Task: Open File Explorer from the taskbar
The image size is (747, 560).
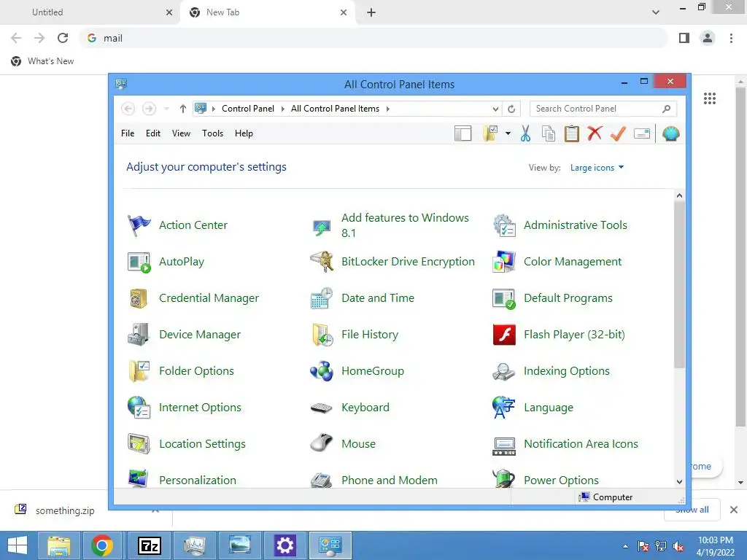Action: point(58,545)
